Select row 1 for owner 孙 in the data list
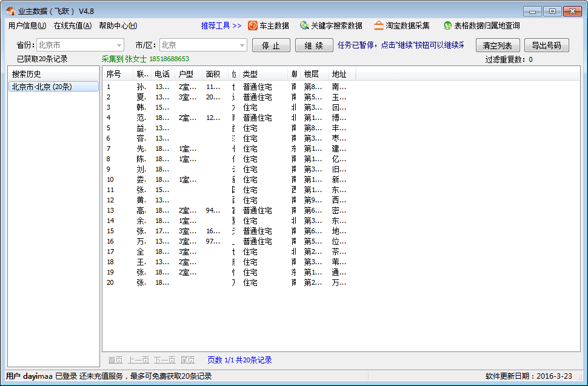This screenshot has height=386, width=588. [x=182, y=87]
